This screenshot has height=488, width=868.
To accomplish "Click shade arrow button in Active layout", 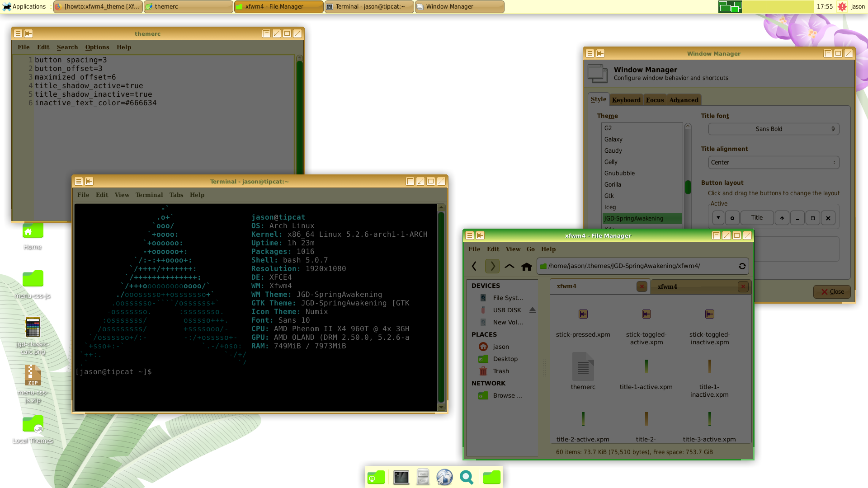I will [x=782, y=218].
